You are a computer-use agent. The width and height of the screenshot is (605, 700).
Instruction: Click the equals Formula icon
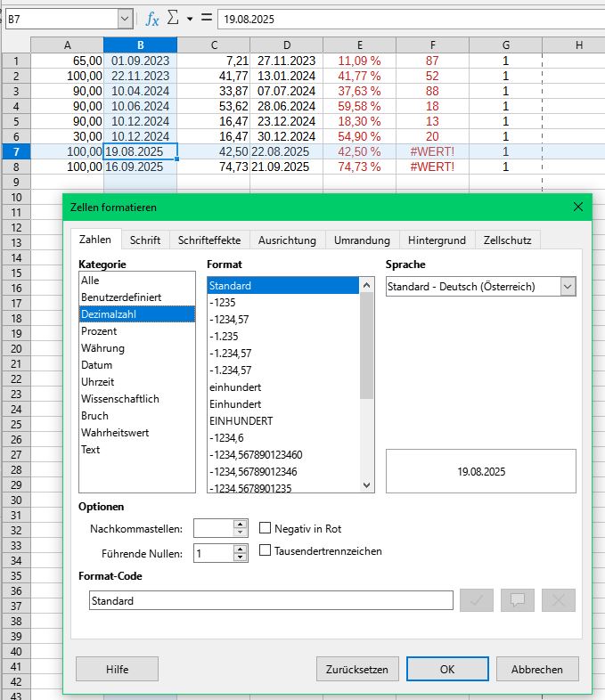207,18
